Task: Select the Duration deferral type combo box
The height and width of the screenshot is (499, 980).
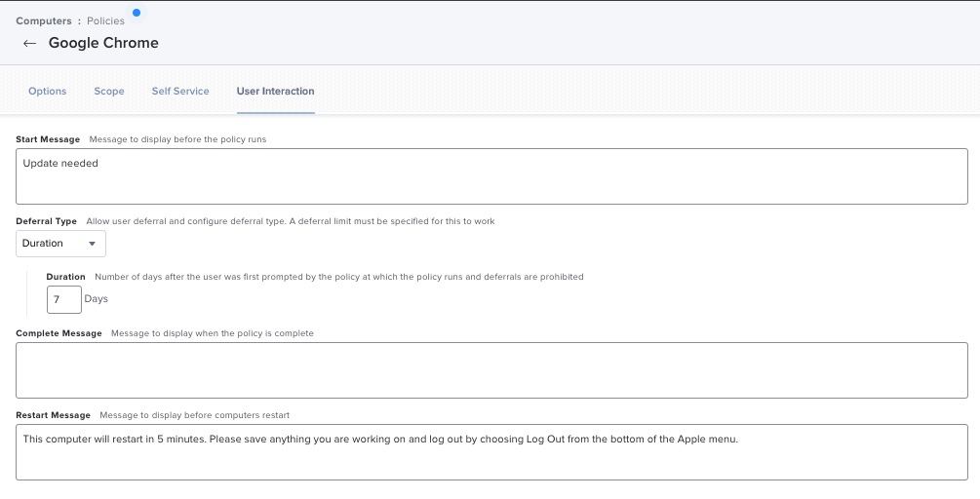Action: tap(60, 244)
